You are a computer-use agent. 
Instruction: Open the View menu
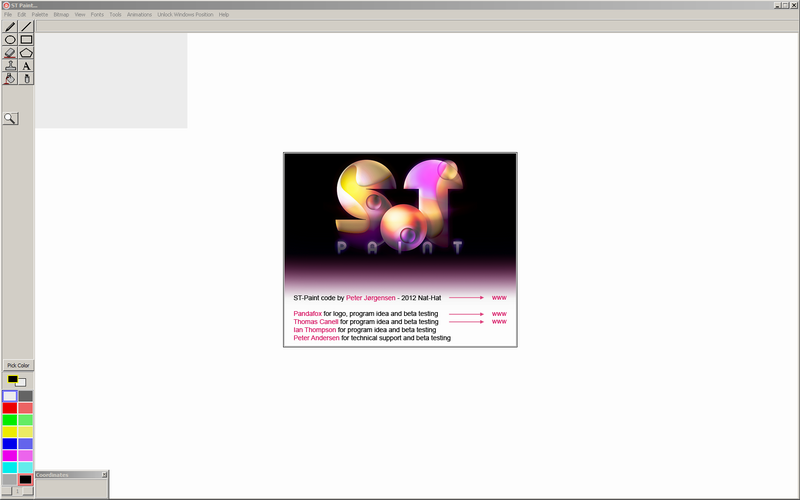click(x=80, y=14)
